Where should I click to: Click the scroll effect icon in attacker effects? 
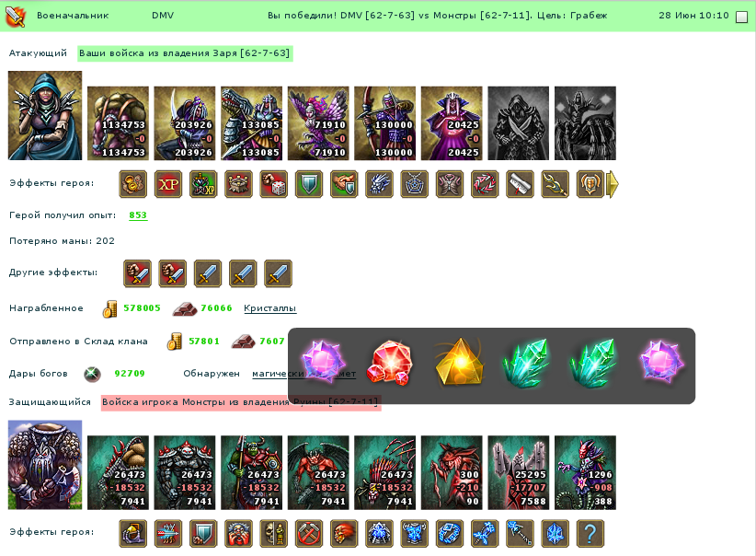click(x=521, y=184)
